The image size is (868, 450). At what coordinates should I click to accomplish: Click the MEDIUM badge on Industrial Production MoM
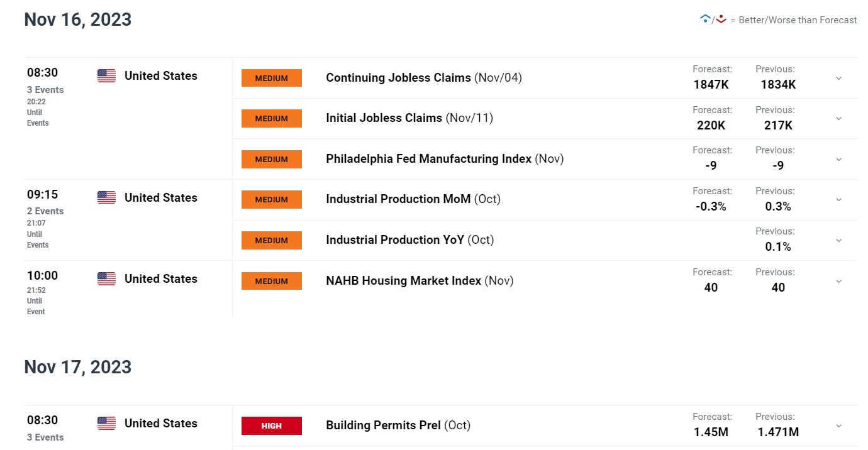[x=272, y=199]
